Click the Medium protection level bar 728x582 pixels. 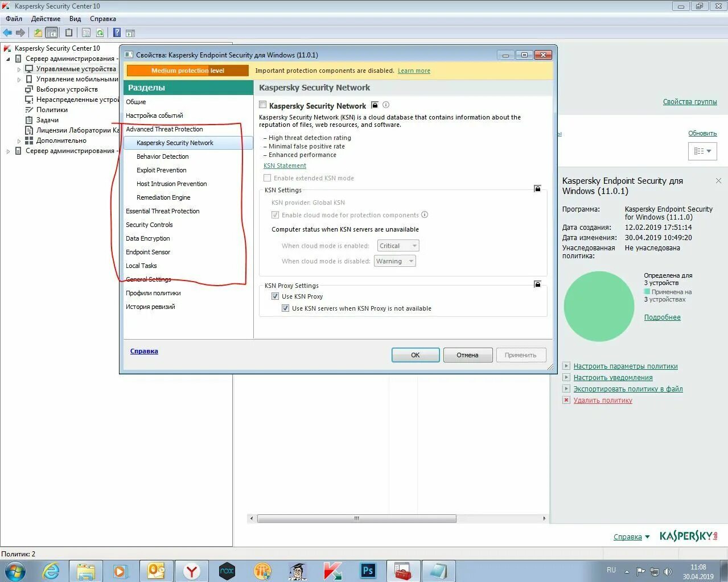(188, 71)
